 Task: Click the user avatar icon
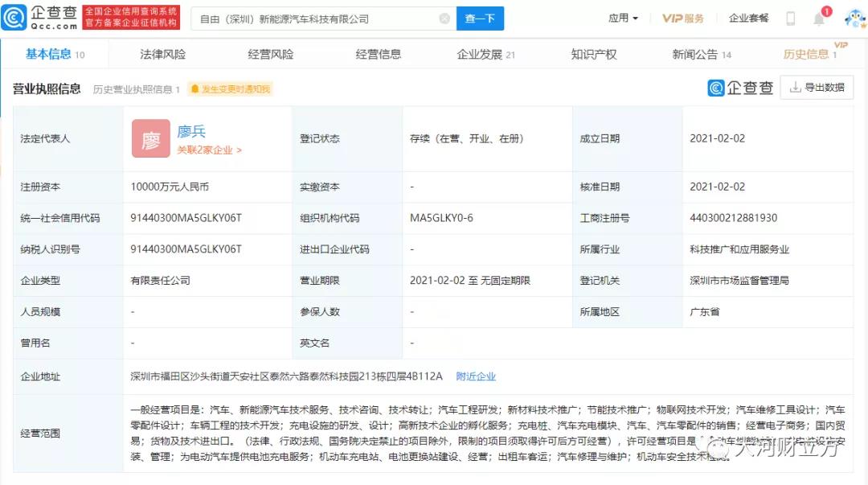pos(853,18)
